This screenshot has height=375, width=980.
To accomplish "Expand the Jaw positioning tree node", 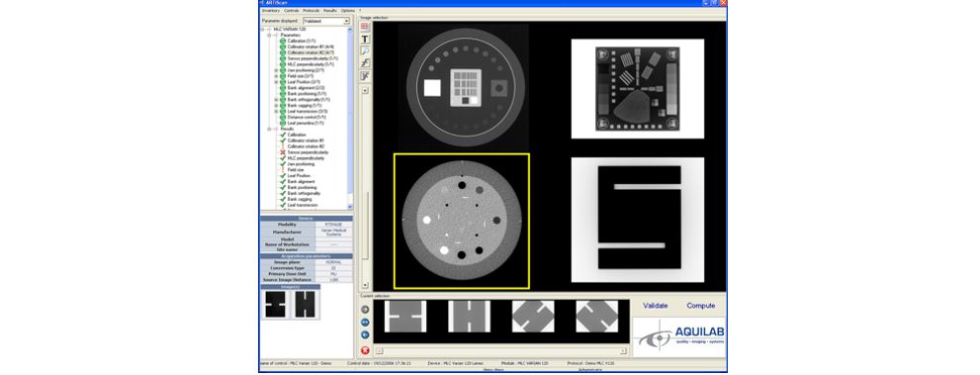I will tap(276, 70).
